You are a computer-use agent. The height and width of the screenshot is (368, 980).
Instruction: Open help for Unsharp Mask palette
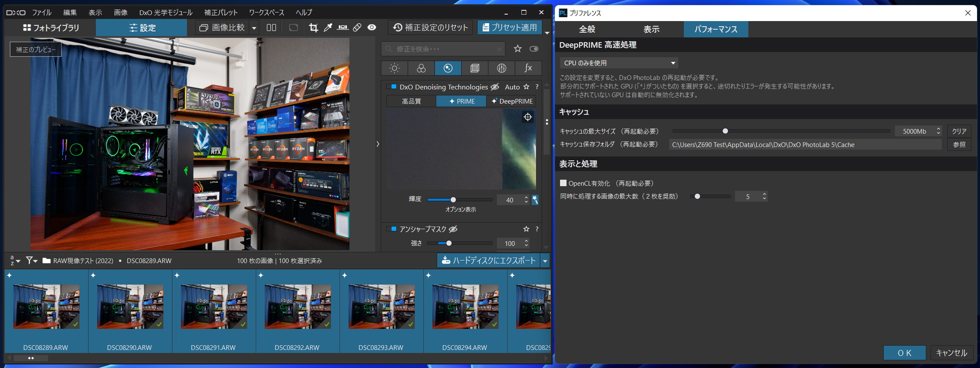point(537,229)
